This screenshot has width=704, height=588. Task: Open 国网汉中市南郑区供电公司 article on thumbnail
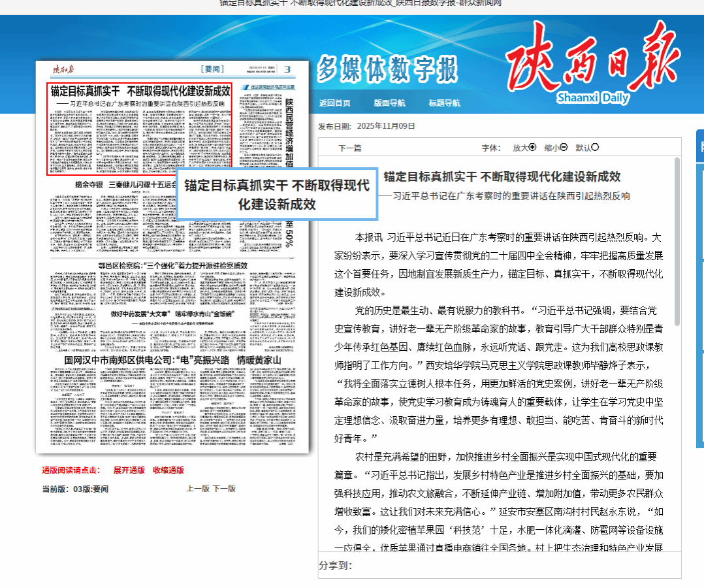tap(172, 360)
